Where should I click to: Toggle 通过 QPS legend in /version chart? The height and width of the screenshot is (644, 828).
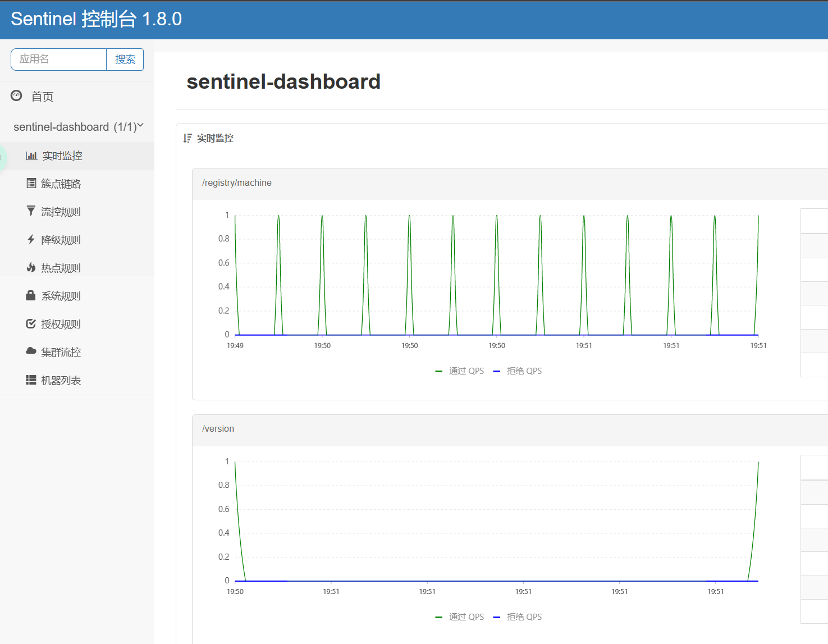460,617
